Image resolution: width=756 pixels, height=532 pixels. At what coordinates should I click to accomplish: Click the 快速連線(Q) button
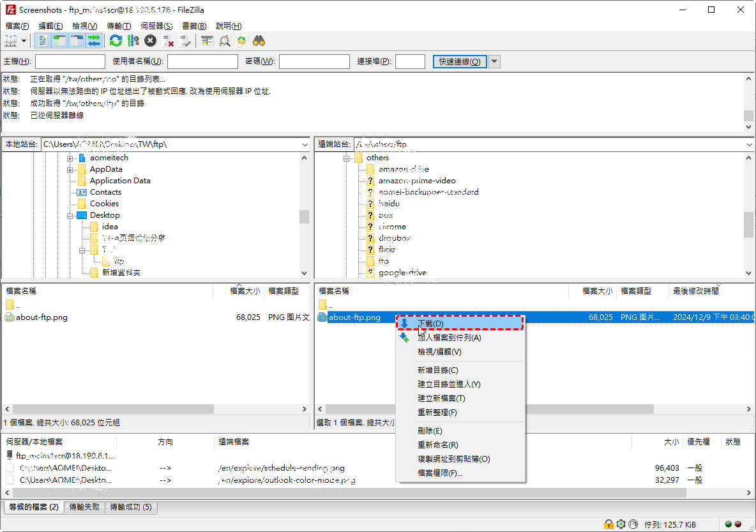point(460,62)
